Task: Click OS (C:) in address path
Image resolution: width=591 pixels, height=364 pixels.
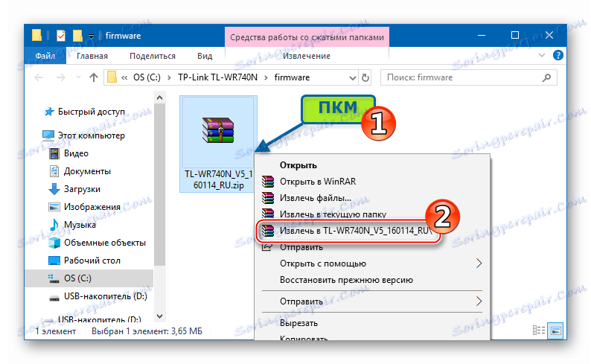Action: 147,77
